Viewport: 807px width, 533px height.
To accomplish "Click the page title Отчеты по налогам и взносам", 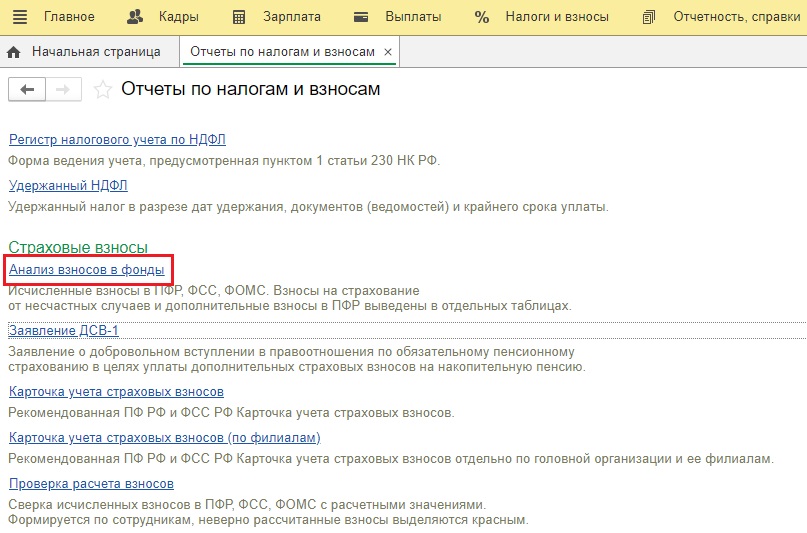I will pos(251,89).
